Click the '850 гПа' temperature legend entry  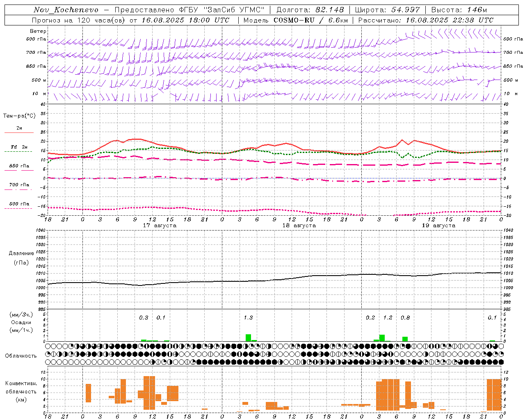coord(19,166)
